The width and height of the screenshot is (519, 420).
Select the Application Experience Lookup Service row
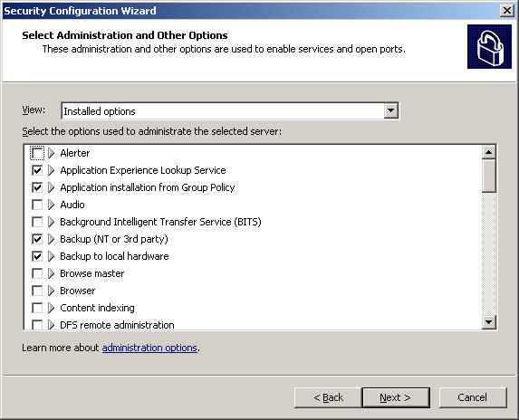tap(143, 170)
